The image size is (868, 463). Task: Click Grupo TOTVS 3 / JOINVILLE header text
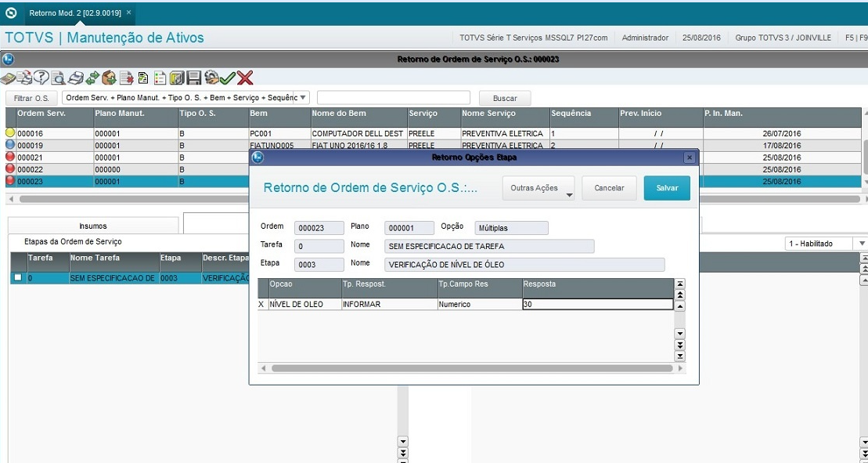(x=783, y=38)
